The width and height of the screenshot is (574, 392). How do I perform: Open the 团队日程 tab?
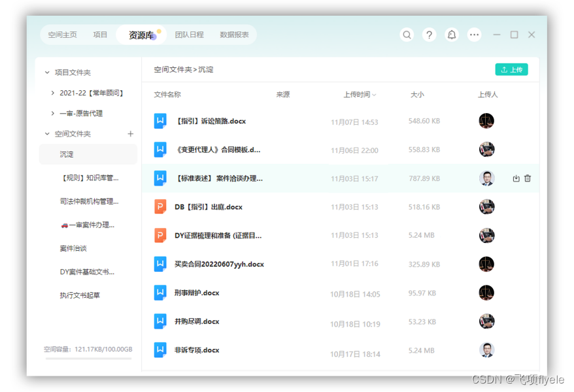coord(189,35)
